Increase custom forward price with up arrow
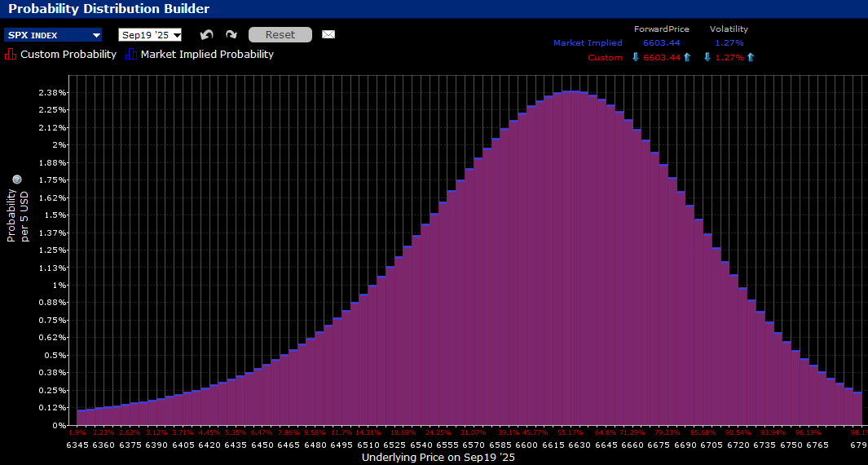The width and height of the screenshot is (868, 465). coord(687,57)
